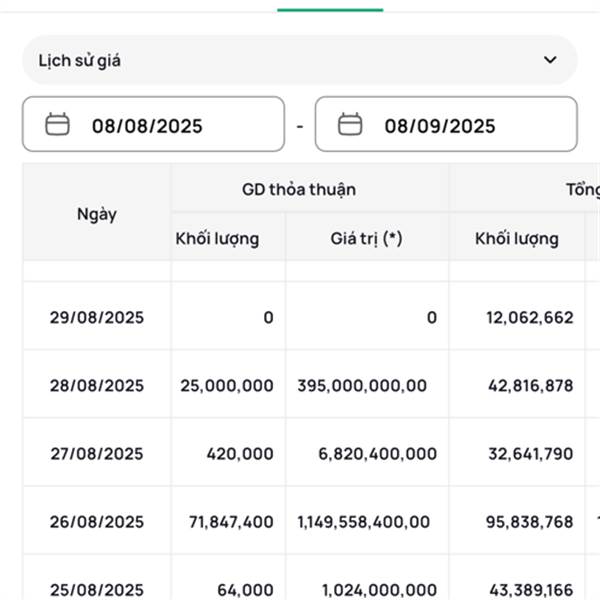Image resolution: width=600 pixels, height=600 pixels.
Task: Click calendar icon in start date field
Action: (58, 125)
